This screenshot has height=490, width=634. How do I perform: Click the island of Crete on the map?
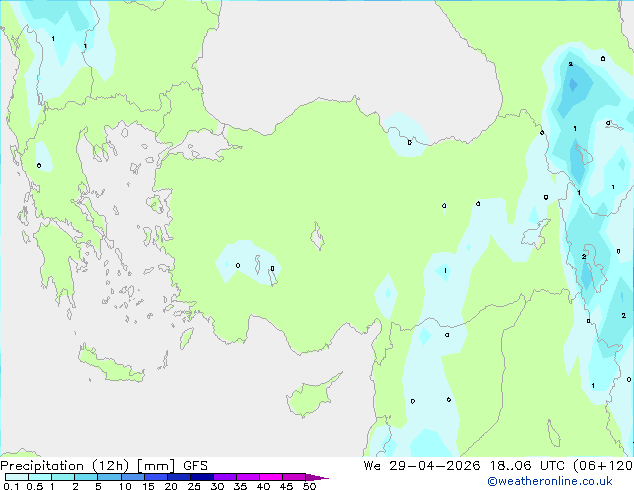click(x=111, y=367)
